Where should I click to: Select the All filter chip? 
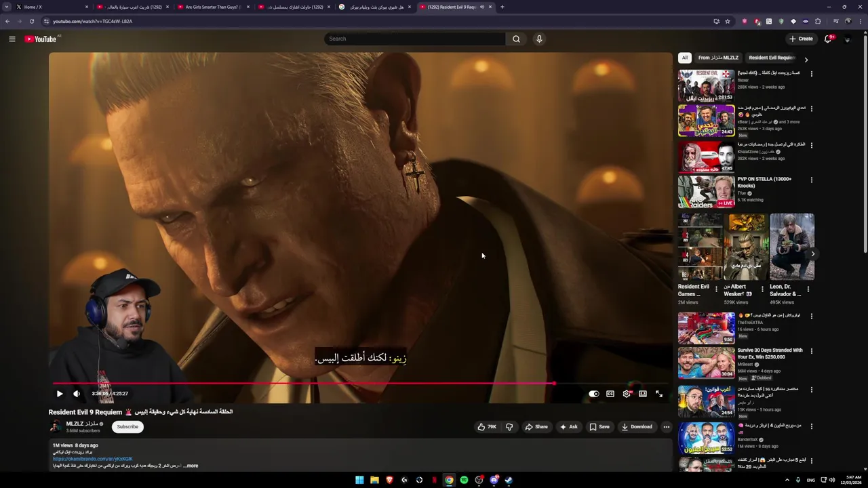[685, 58]
